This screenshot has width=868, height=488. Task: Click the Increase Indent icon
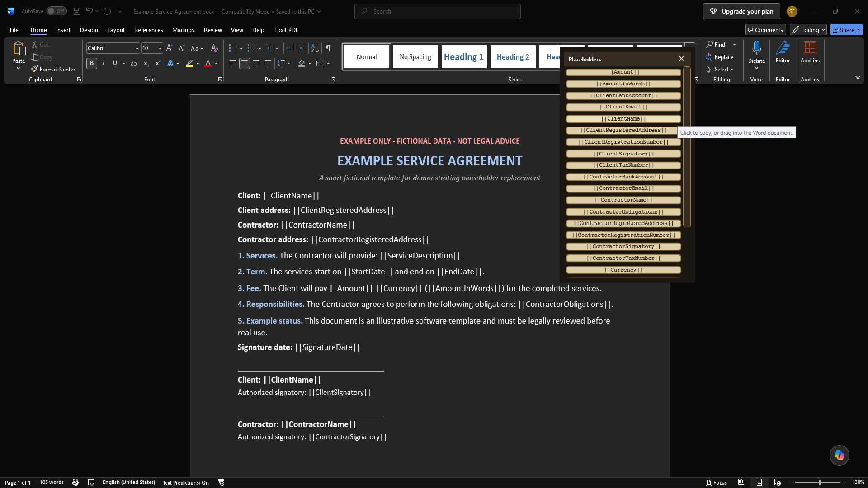point(302,48)
